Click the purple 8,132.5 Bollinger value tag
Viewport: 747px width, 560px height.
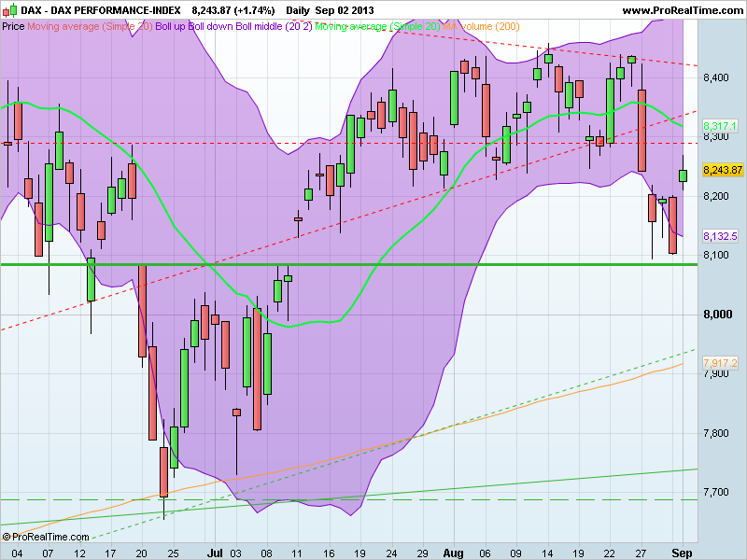(x=720, y=236)
